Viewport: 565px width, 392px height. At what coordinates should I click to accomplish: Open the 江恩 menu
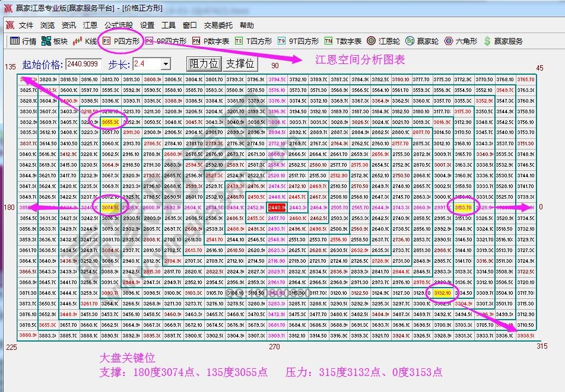[x=90, y=26]
